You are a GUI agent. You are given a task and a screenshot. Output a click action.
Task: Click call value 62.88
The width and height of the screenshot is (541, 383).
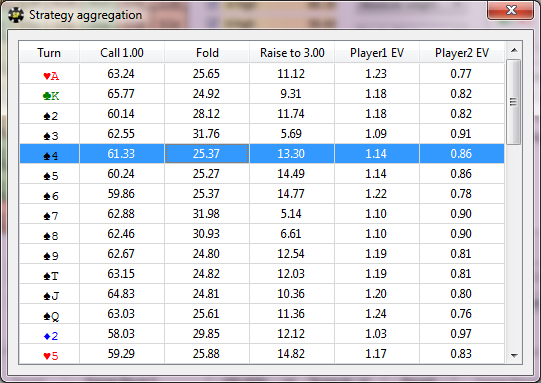pyautogui.click(x=121, y=214)
